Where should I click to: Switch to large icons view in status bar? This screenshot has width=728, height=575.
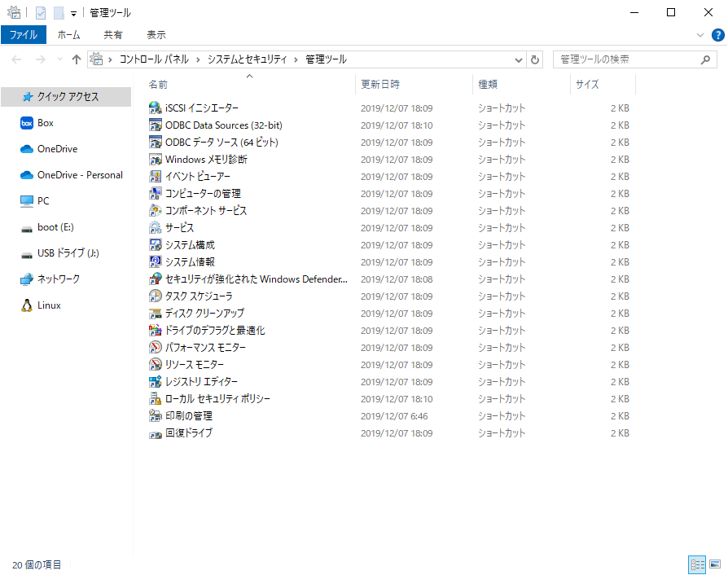715,564
